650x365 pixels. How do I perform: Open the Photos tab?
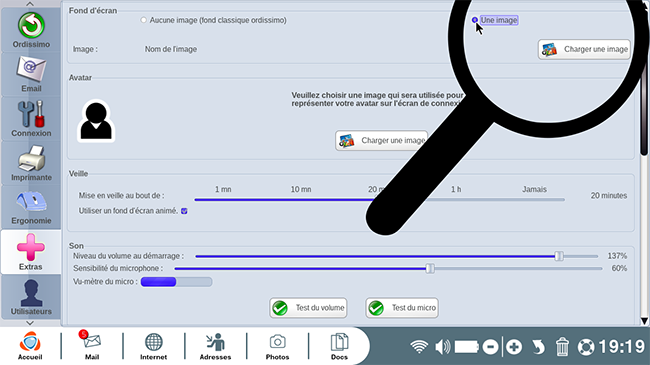pyautogui.click(x=277, y=346)
